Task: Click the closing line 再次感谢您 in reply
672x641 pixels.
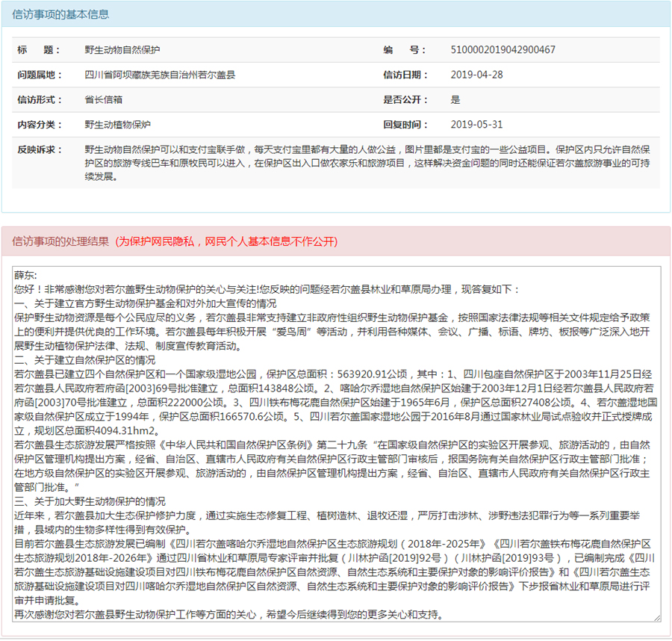Action: (x=229, y=615)
